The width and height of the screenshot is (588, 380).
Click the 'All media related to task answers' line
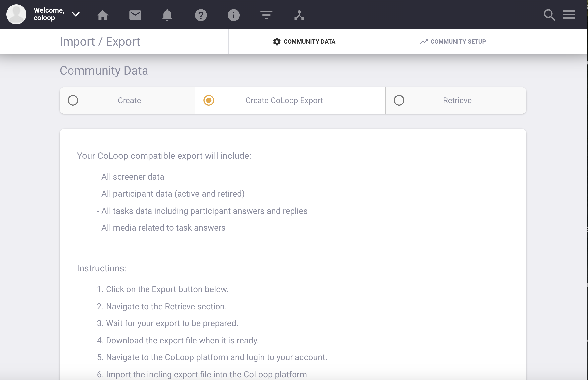click(x=161, y=228)
